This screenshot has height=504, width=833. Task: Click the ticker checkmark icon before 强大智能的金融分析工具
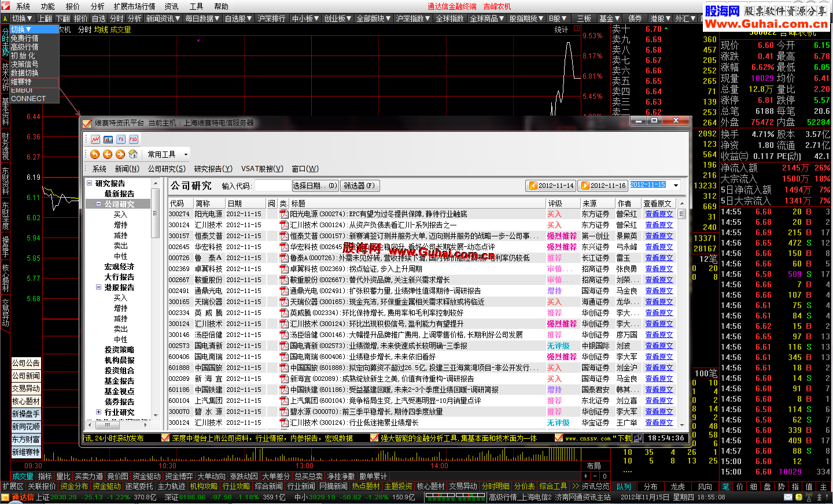[x=374, y=438]
